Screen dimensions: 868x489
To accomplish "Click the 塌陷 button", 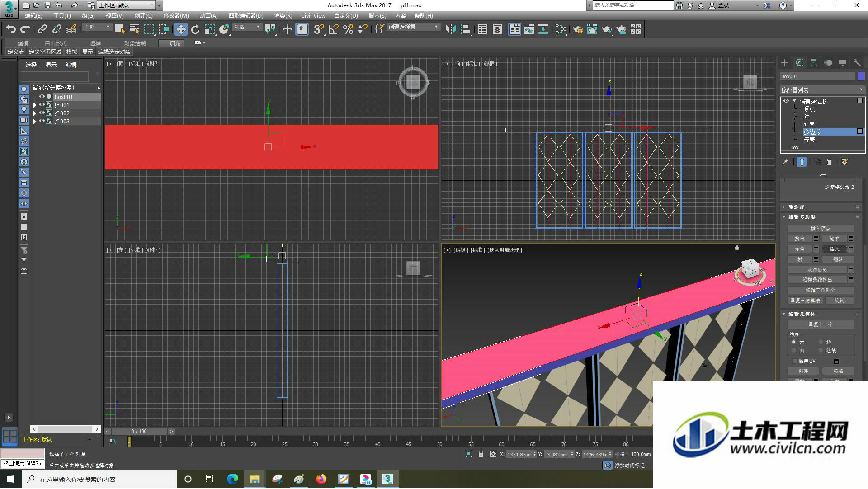I will pos(838,371).
